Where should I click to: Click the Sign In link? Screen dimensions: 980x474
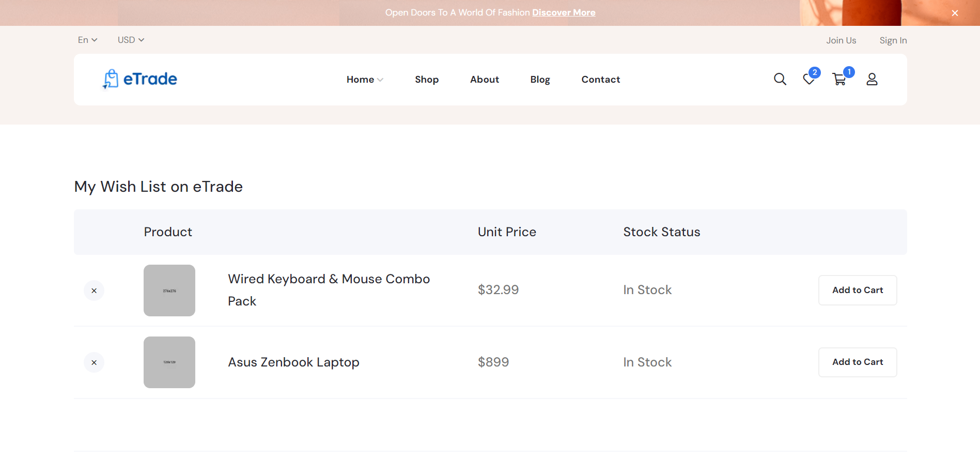coord(893,40)
